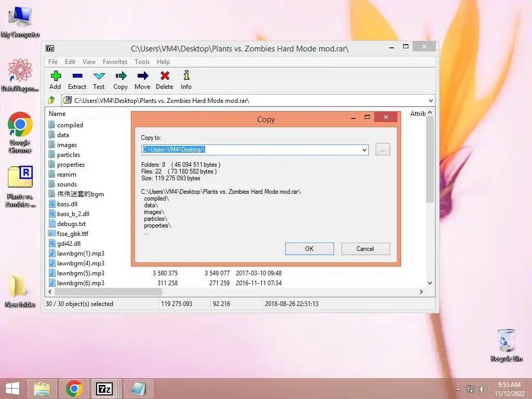The image size is (532, 399).
Task: Open the Recycle Bin
Action: tap(506, 345)
